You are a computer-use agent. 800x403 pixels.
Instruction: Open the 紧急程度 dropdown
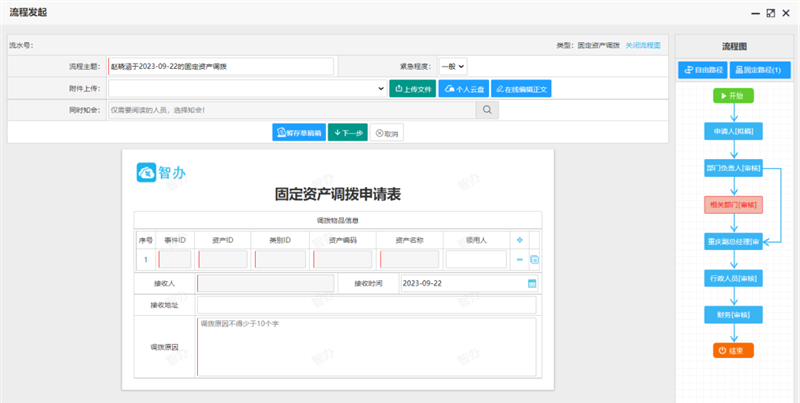[453, 66]
